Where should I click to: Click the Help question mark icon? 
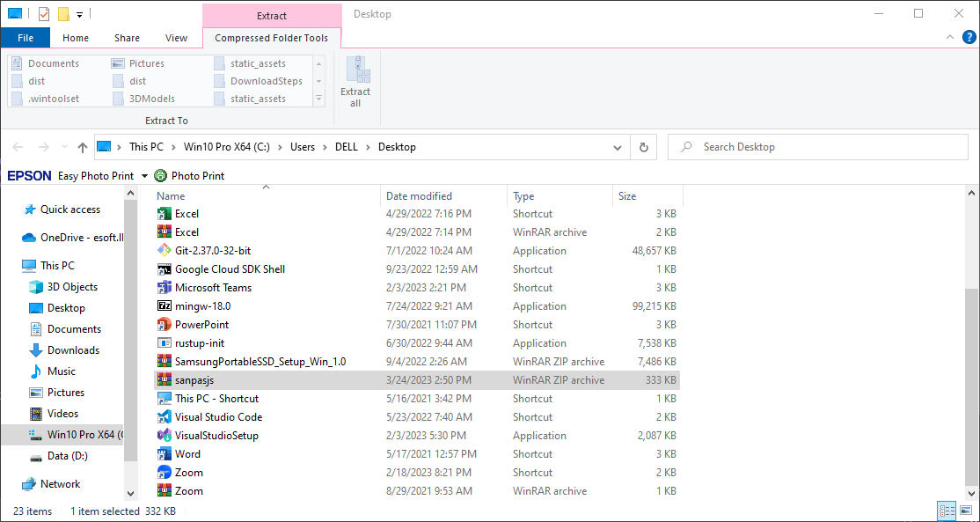(969, 37)
